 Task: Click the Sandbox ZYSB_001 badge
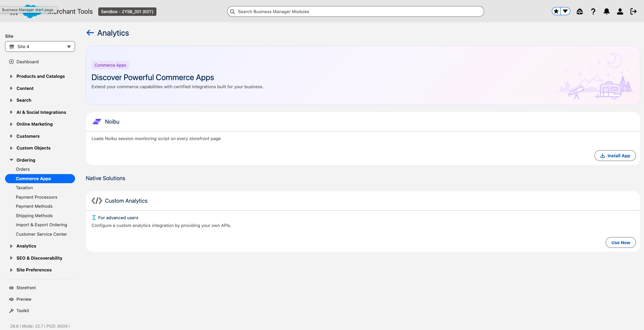[x=127, y=11]
